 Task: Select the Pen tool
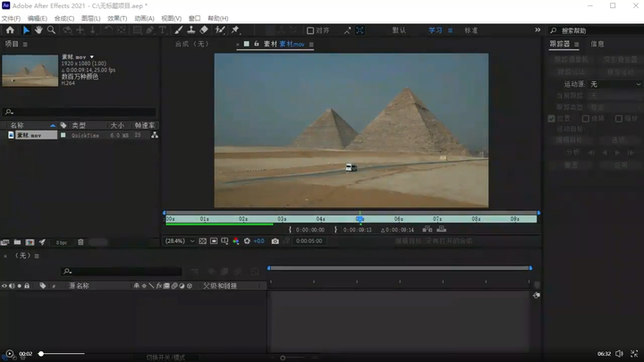[150, 30]
